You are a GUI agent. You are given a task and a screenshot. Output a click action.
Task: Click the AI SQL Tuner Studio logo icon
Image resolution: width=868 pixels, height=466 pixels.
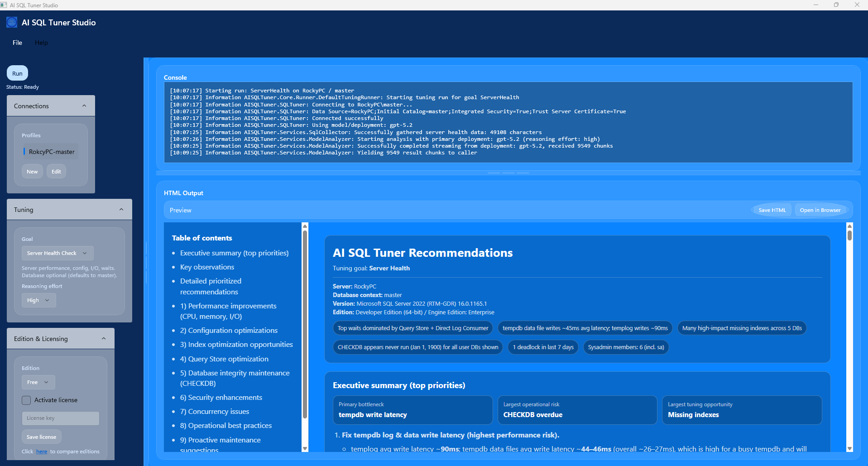(12, 22)
